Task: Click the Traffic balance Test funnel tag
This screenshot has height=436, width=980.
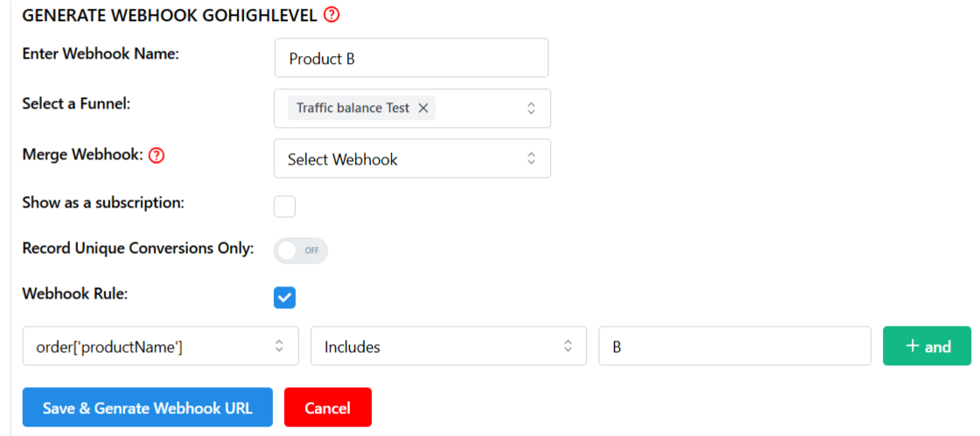Action: pos(353,109)
